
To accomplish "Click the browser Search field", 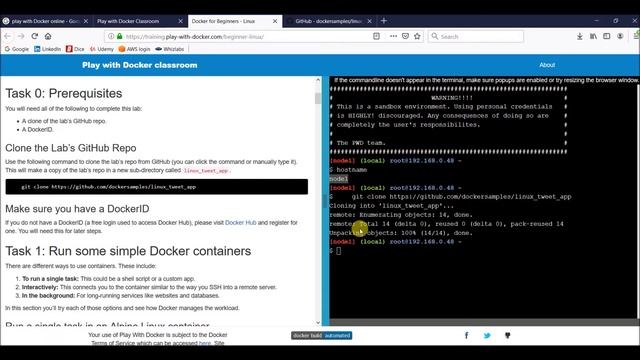I will pos(476,36).
